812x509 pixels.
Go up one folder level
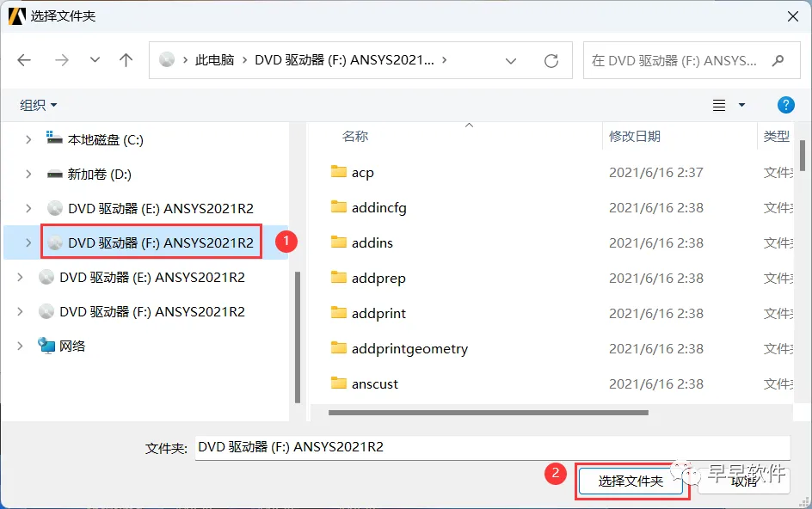(126, 60)
